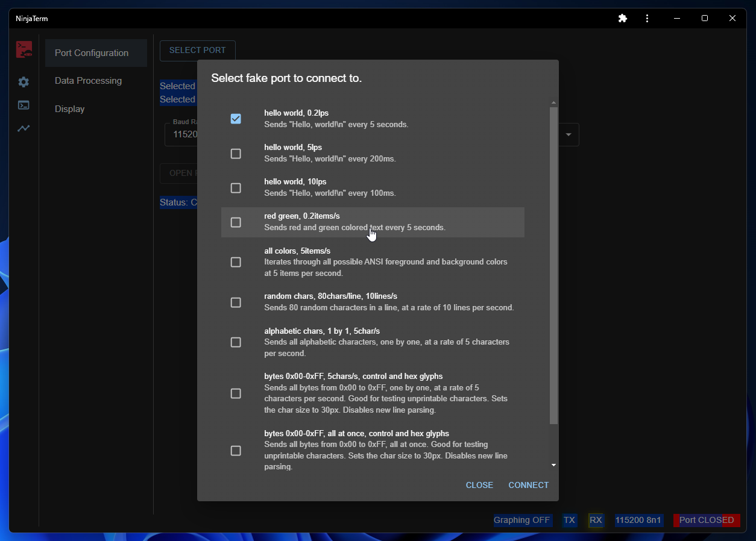Open the Display settings tab
Viewport: 756px width, 541px height.
click(x=70, y=109)
